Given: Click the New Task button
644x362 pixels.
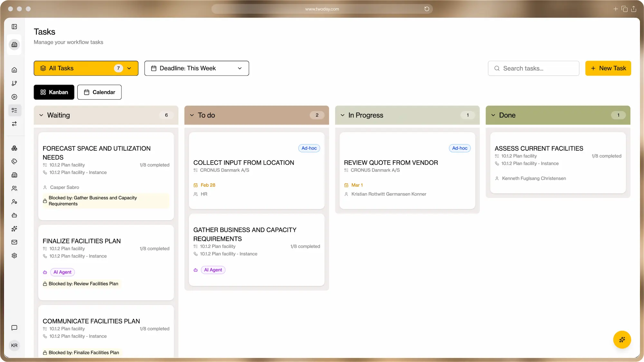Looking at the screenshot, I should tap(608, 68).
